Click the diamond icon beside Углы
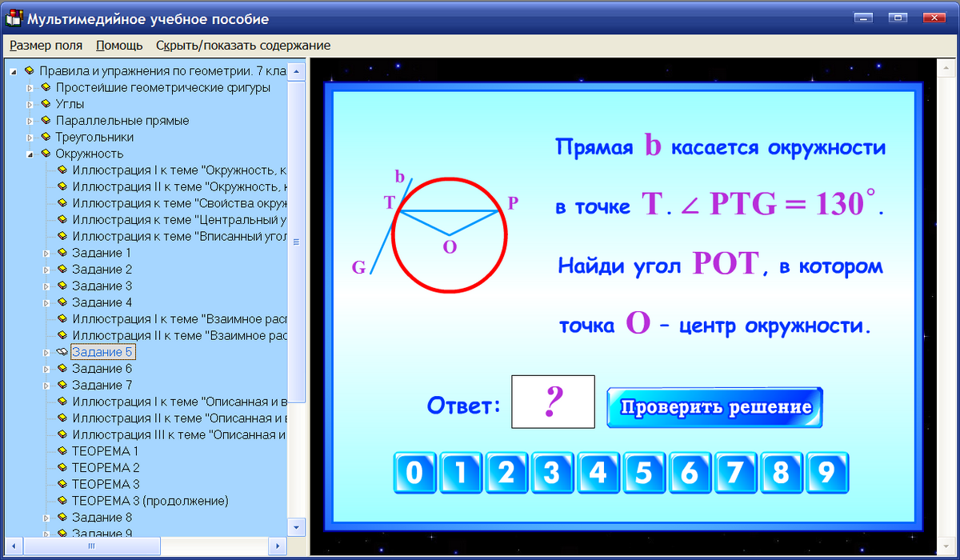 tap(44, 103)
